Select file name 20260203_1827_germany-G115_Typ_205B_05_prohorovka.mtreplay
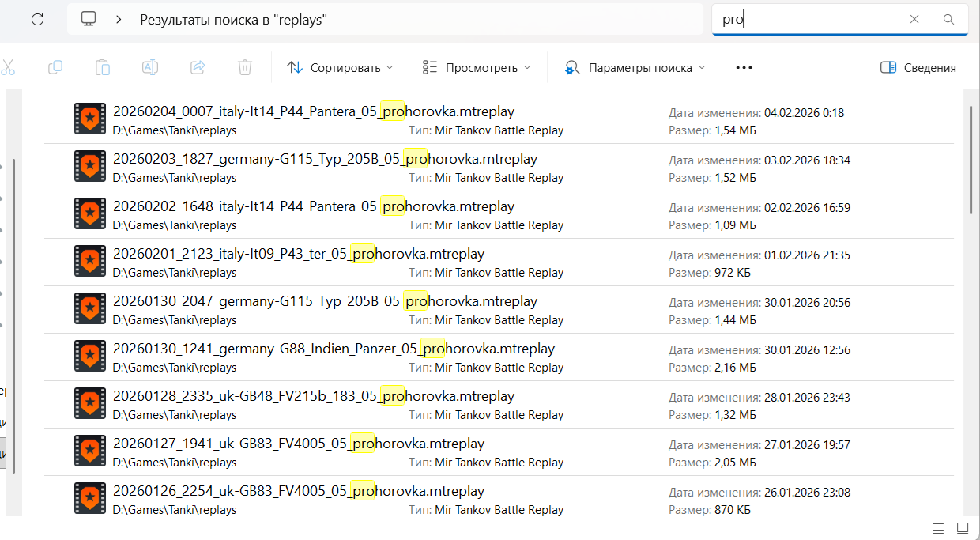The height and width of the screenshot is (540, 980). pos(325,159)
